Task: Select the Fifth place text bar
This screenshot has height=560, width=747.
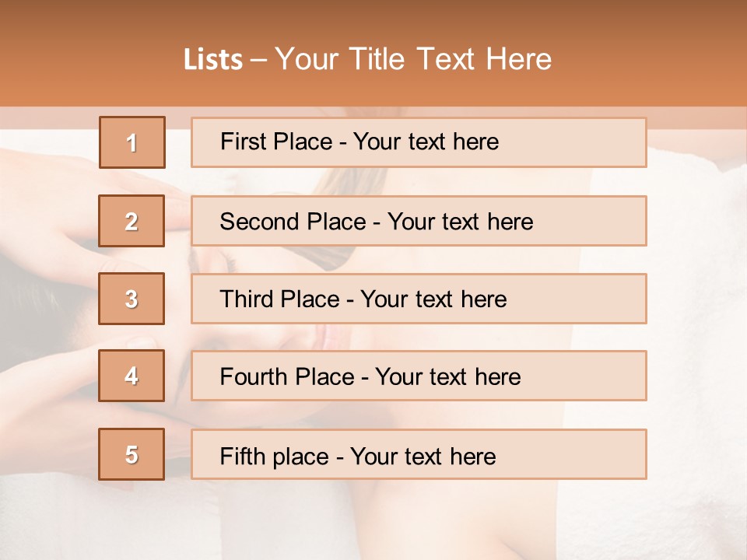Action: (x=419, y=454)
